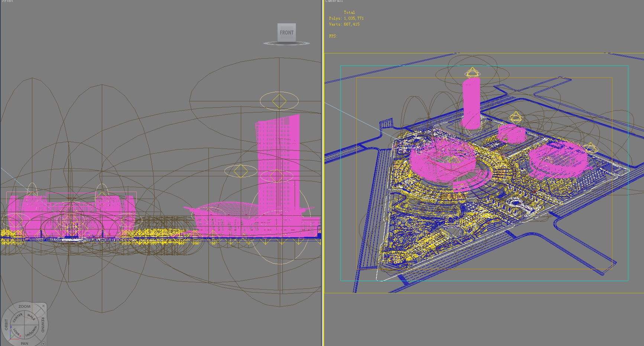644x346 pixels.
Task: Select the CENTER wedge on the steering wheel
Action: coord(17,318)
